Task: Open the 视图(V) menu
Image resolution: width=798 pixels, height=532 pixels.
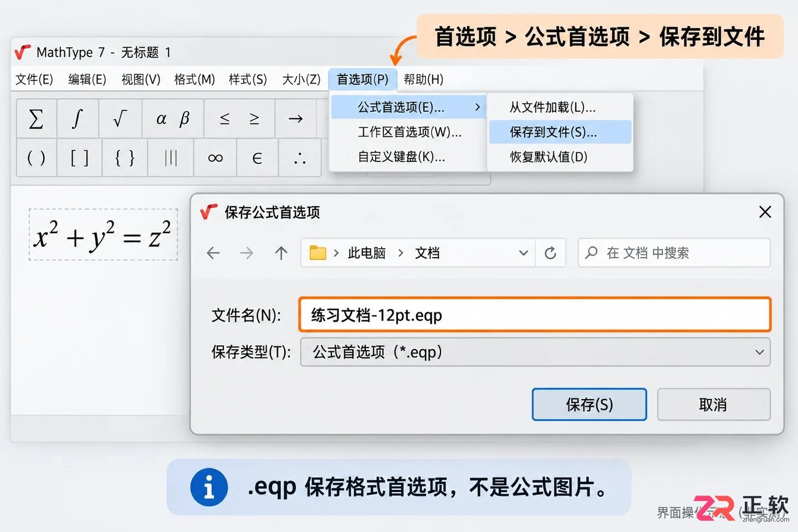Action: (x=141, y=79)
